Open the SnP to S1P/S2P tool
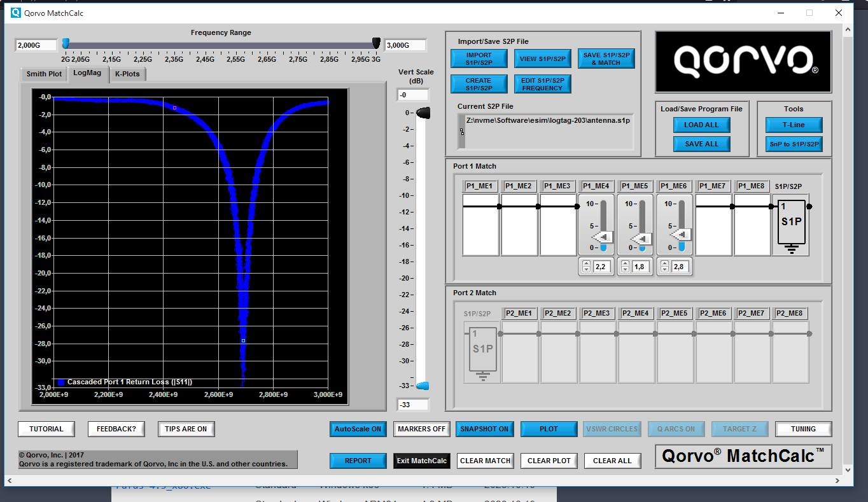The image size is (868, 502). pyautogui.click(x=794, y=144)
